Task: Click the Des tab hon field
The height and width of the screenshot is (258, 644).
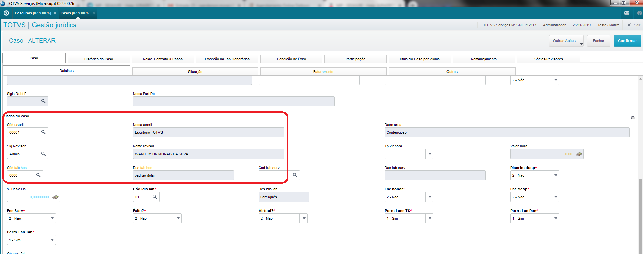Action: tap(183, 175)
